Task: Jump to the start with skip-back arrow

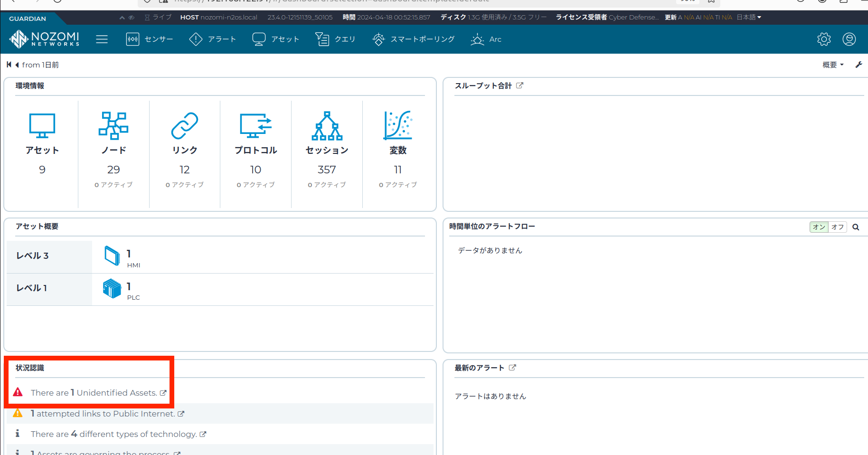Action: 9,65
